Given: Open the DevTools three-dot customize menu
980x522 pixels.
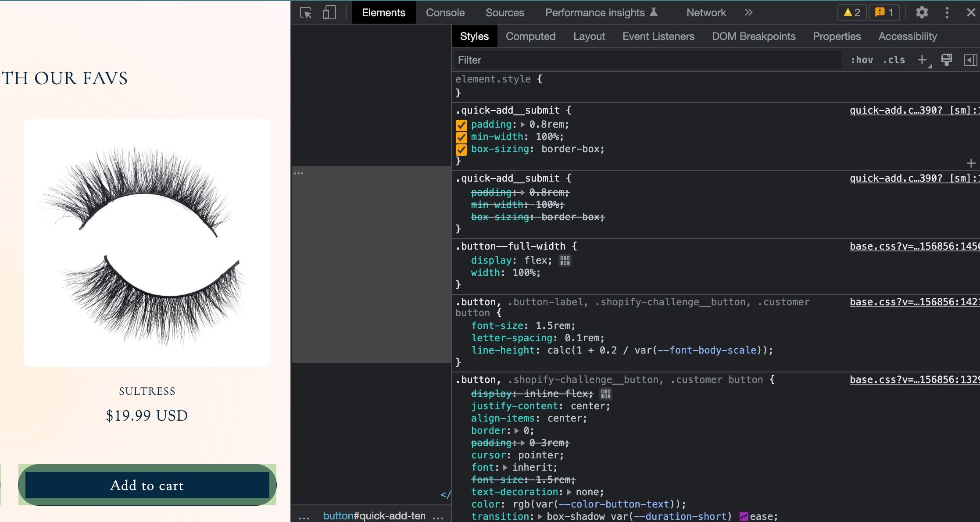Looking at the screenshot, I should point(947,13).
